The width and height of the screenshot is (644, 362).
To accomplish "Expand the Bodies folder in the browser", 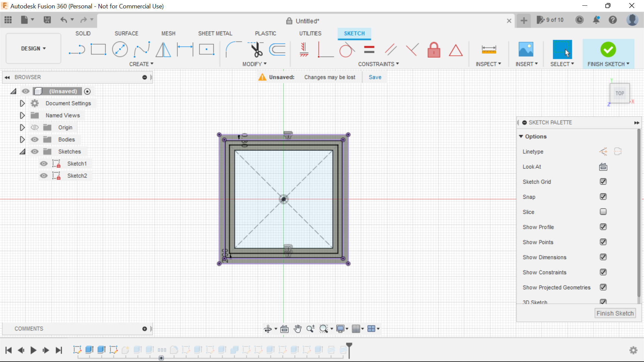I will coord(22,139).
